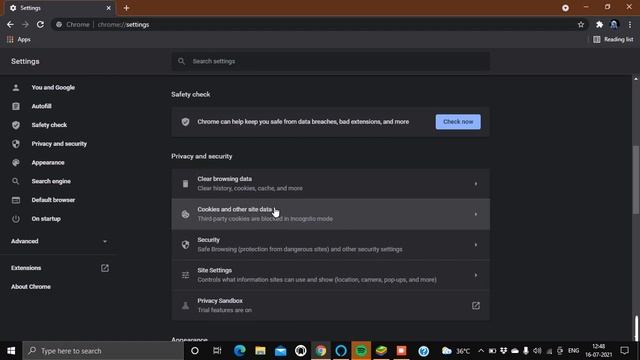The height and width of the screenshot is (360, 640).
Task: Click the Check now button
Action: (458, 122)
